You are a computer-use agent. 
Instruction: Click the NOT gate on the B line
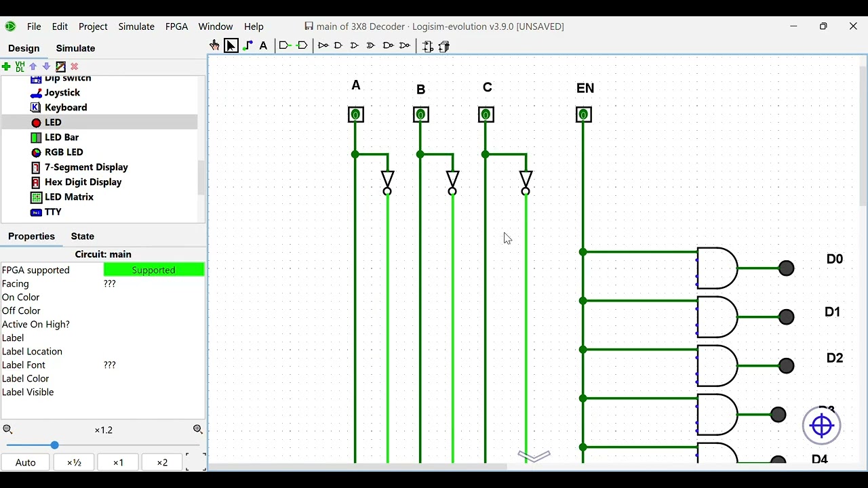[x=452, y=182]
